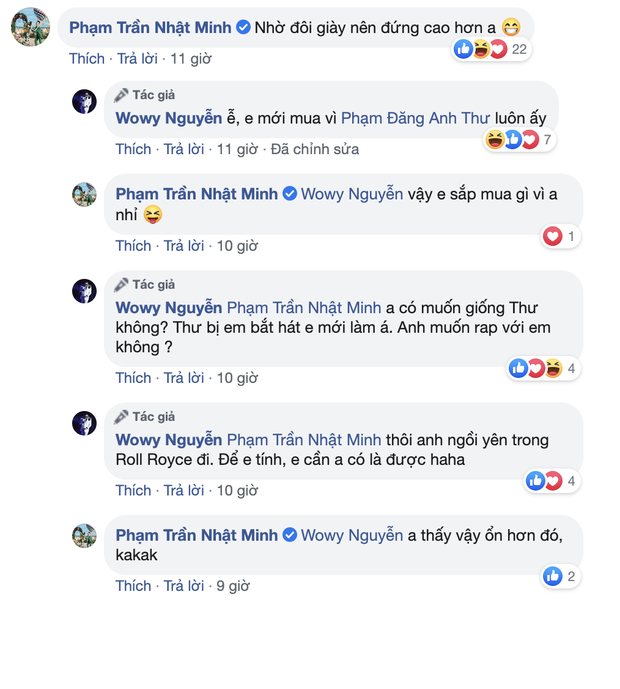The height and width of the screenshot is (689, 620).
Task: Click Wowy Nguyễn's avatar on first reply
Action: (x=85, y=101)
